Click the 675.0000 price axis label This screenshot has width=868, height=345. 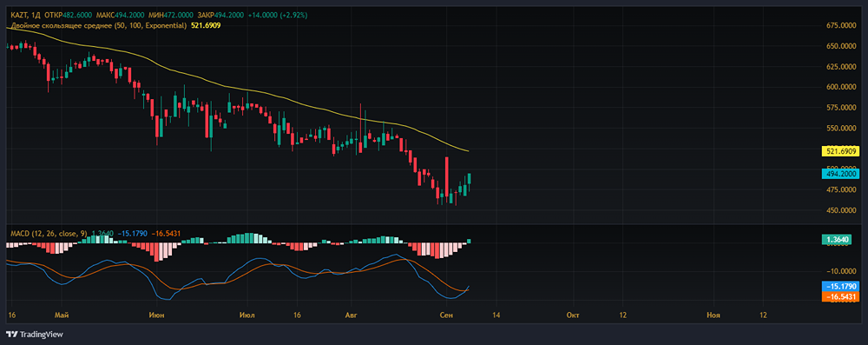click(841, 25)
